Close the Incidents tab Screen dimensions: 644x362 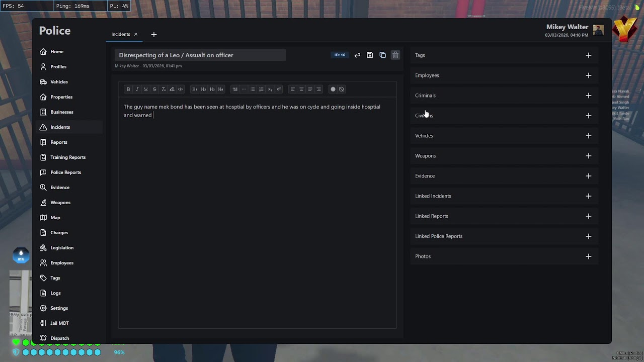click(x=135, y=34)
